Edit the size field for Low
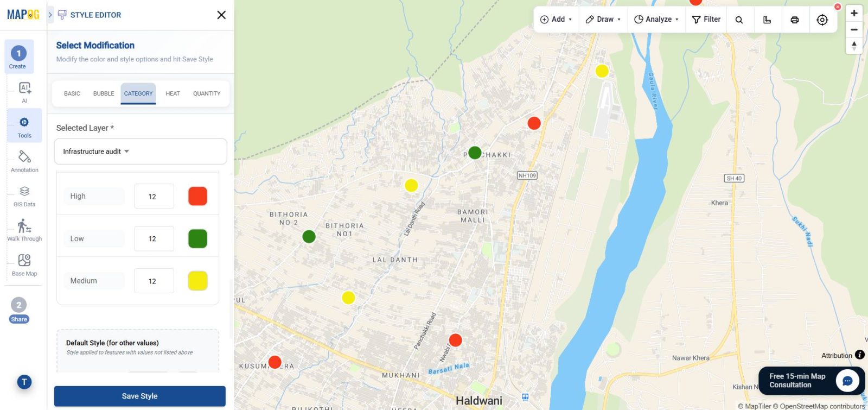 (x=154, y=238)
